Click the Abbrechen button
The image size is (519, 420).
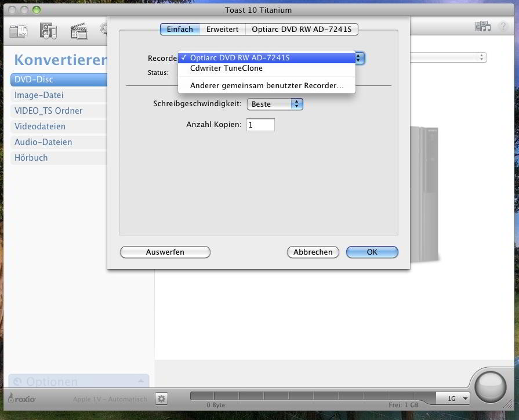(x=313, y=252)
